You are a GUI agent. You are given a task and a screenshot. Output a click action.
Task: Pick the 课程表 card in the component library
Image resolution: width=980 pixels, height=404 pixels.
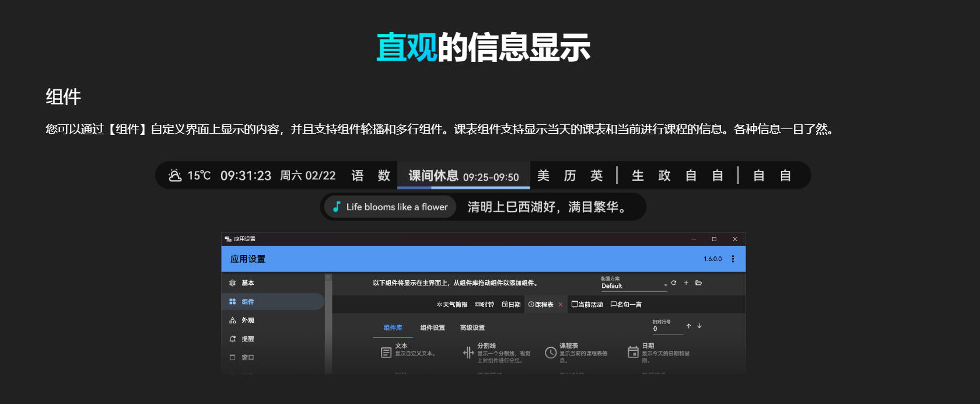pos(576,352)
